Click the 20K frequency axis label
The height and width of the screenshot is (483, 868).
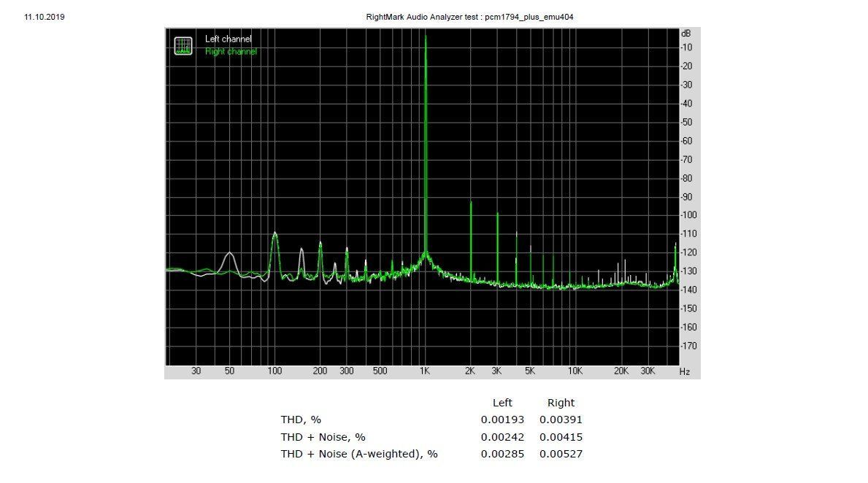[x=621, y=371]
